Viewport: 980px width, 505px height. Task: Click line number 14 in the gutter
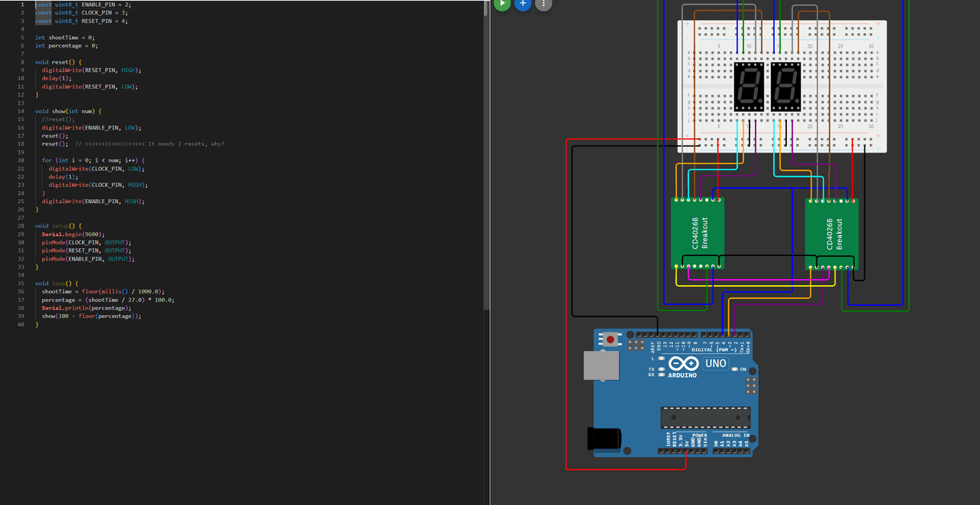(21, 111)
